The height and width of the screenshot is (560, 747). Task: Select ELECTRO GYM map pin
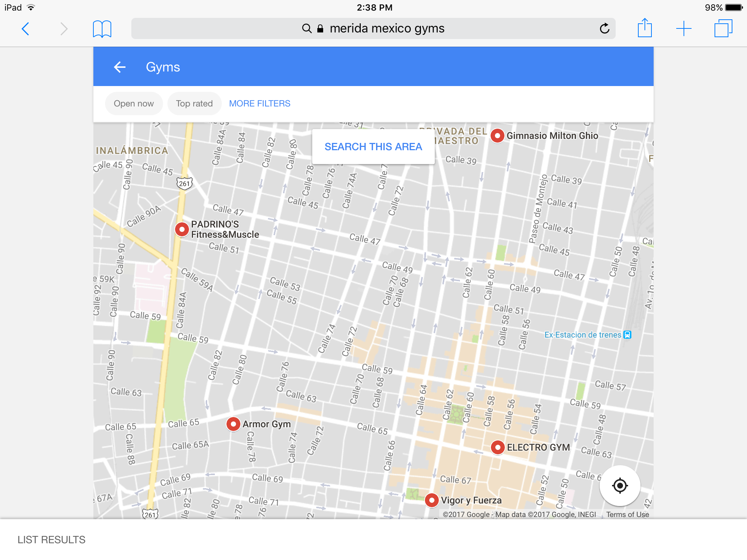(x=498, y=447)
